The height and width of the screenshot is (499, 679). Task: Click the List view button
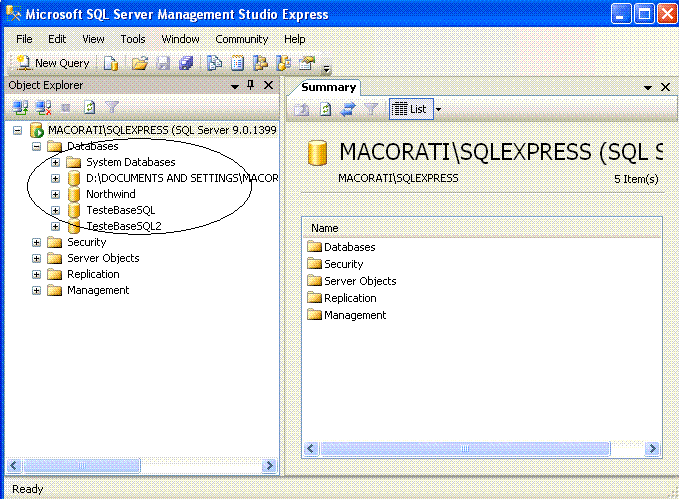[x=409, y=109]
